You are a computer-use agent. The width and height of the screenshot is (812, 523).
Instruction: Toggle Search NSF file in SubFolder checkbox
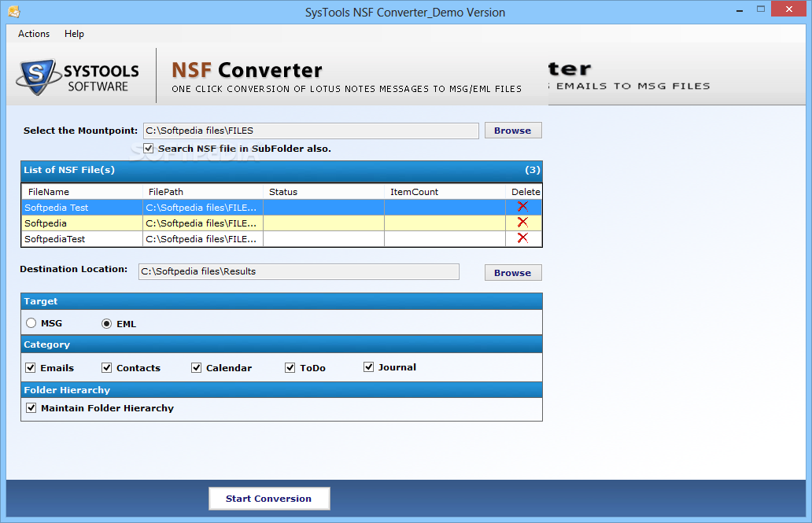click(x=149, y=149)
